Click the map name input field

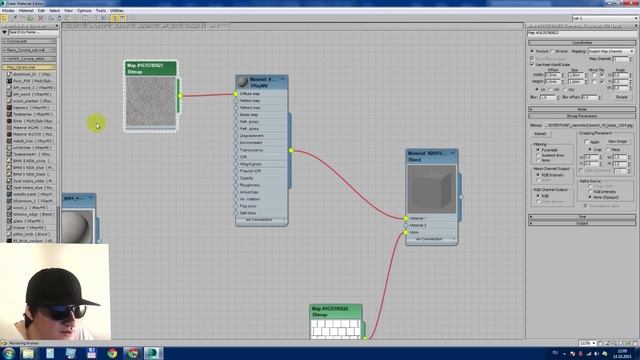pos(582,34)
